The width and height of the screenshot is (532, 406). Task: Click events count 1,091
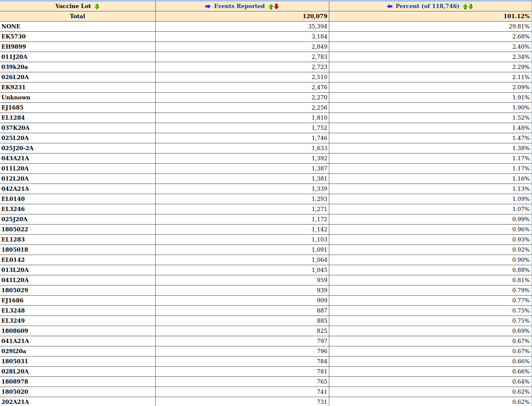(x=320, y=250)
